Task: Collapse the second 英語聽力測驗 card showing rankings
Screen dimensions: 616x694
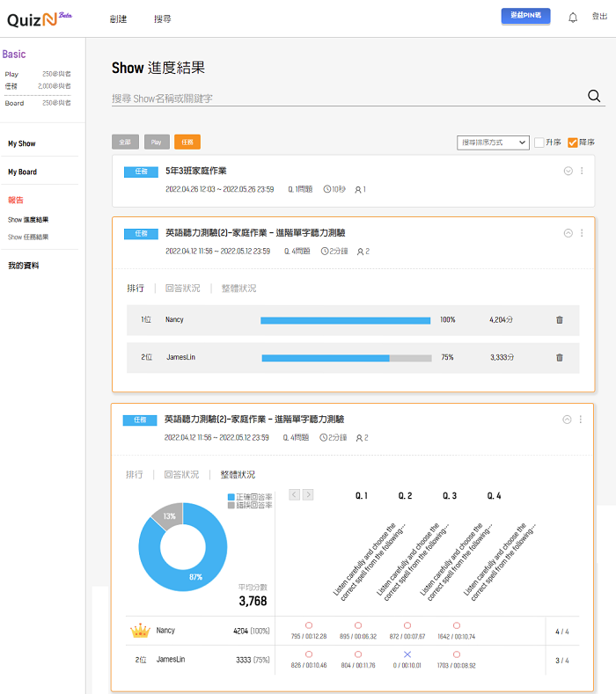Action: (x=568, y=233)
